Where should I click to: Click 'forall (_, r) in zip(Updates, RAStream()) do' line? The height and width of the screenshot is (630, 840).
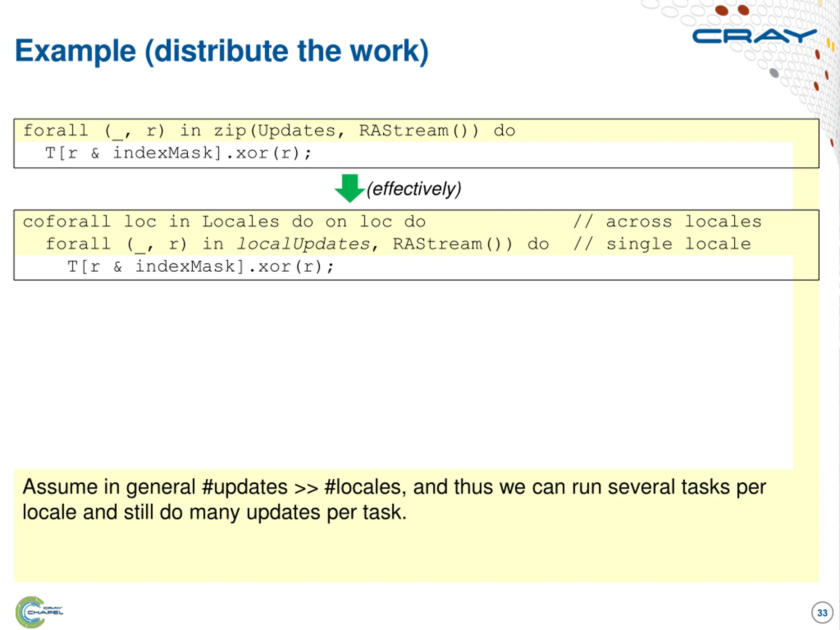[x=269, y=131]
